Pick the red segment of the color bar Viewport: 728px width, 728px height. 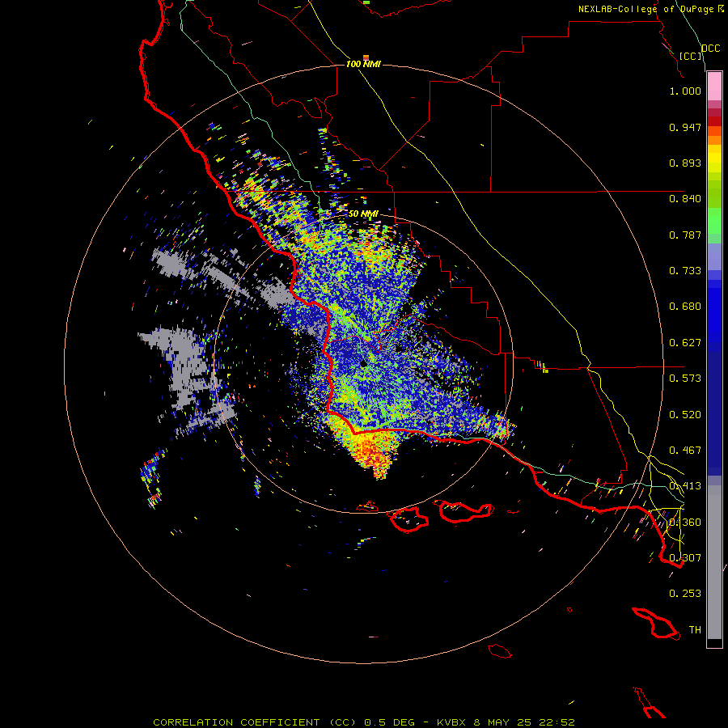[x=714, y=121]
